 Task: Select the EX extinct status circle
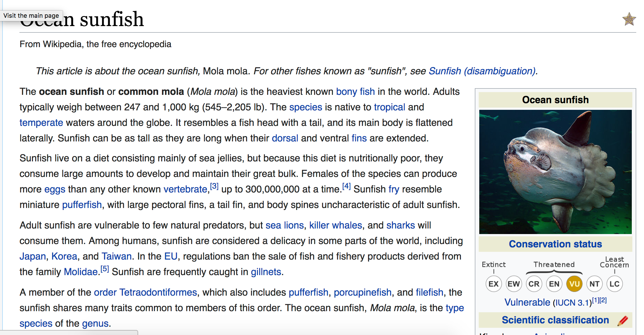click(494, 284)
